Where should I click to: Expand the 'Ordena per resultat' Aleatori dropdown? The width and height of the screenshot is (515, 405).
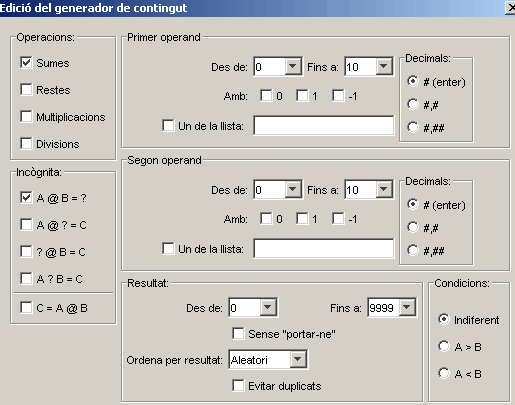coord(298,359)
